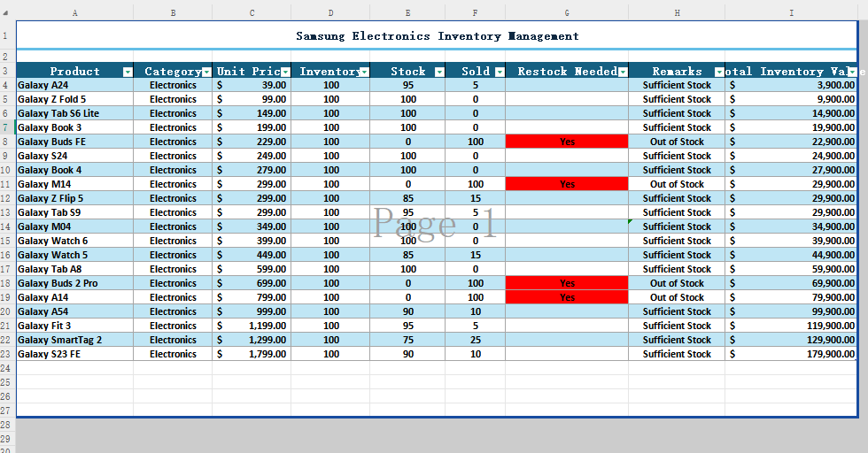
Task: Click the select-all corner triangle
Action: [6, 12]
